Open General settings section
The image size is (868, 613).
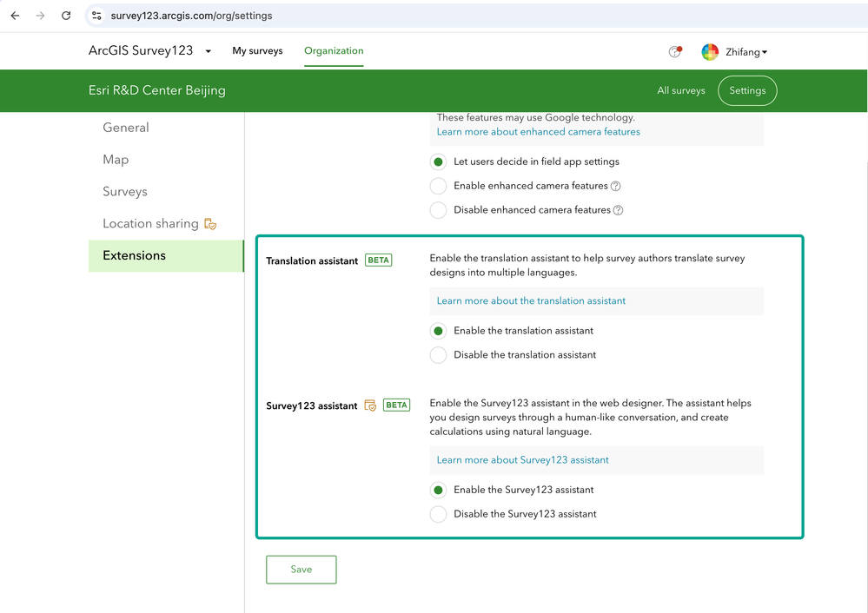(126, 128)
